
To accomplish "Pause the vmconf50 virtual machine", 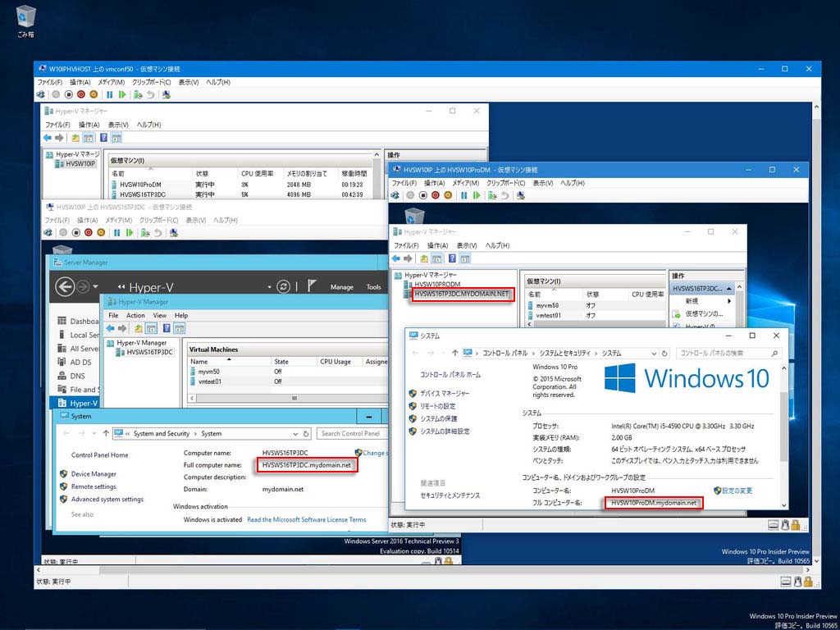I will pos(110,95).
